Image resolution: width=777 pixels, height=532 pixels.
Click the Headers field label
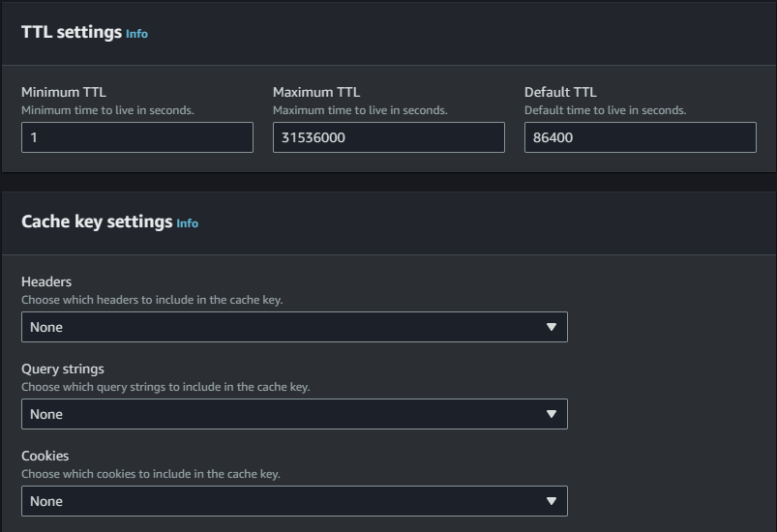click(x=46, y=282)
